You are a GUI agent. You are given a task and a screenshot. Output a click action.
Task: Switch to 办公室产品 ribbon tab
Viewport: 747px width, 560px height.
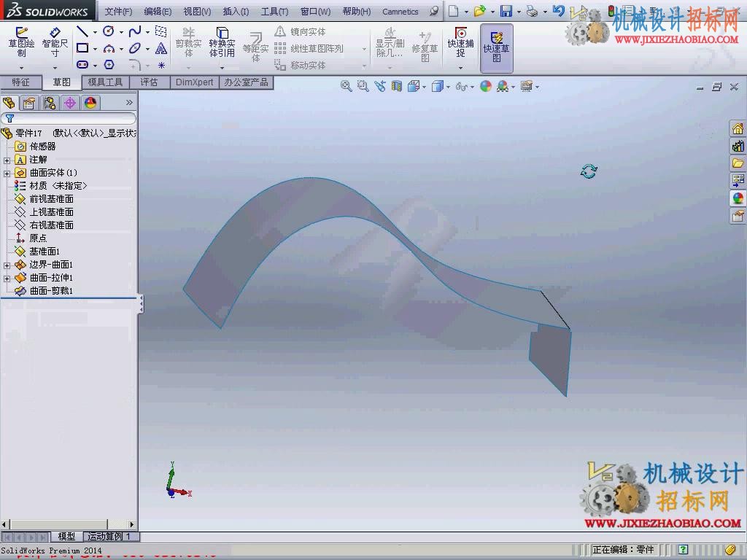click(x=246, y=82)
